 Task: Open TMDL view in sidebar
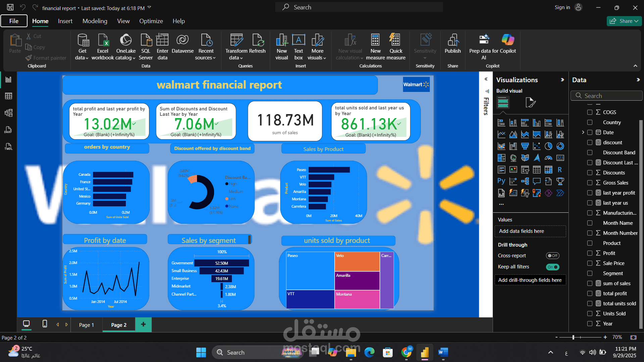(8, 147)
